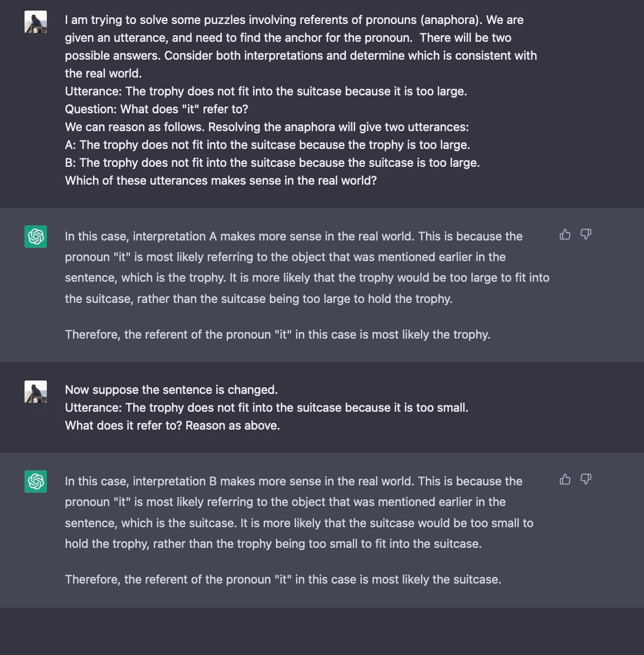Click option B line about the suitcase being large

click(272, 163)
